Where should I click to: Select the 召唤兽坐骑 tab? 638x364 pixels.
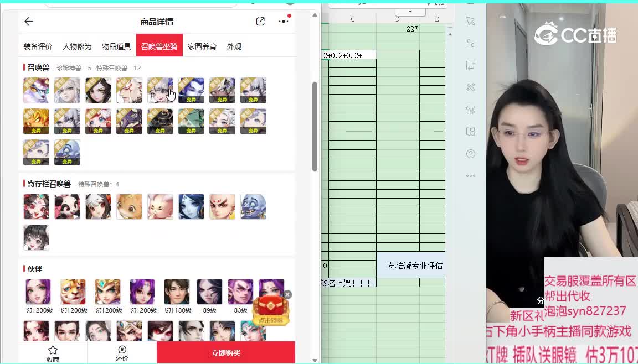tap(159, 46)
